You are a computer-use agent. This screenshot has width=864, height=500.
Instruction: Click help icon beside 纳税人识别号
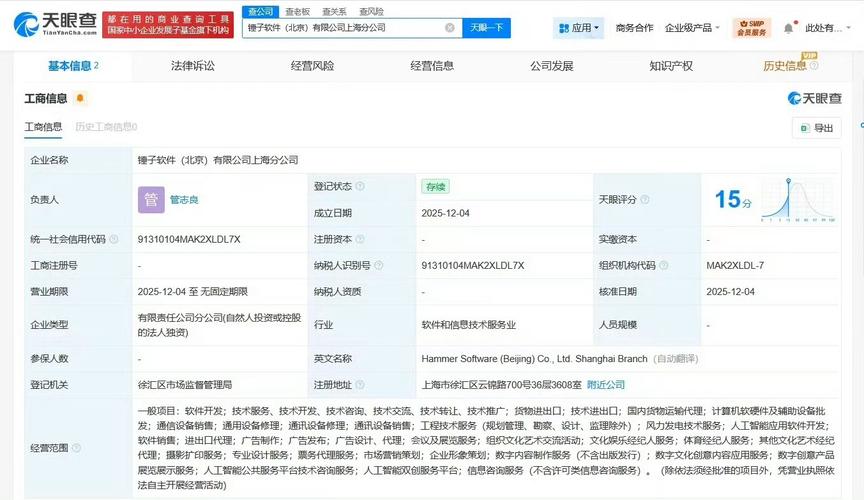pos(379,265)
